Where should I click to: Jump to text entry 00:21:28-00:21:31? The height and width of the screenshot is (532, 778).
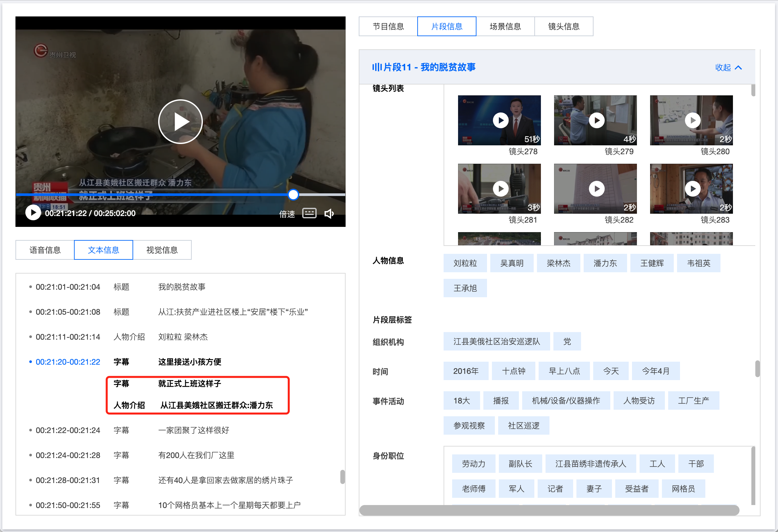(68, 480)
